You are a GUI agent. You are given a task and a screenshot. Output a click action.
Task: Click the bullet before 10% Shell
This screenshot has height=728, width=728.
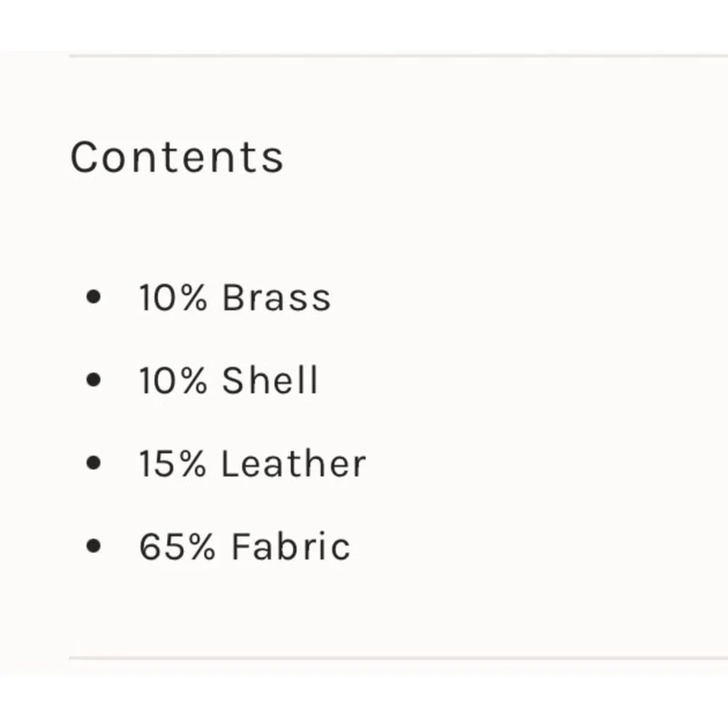tap(93, 380)
